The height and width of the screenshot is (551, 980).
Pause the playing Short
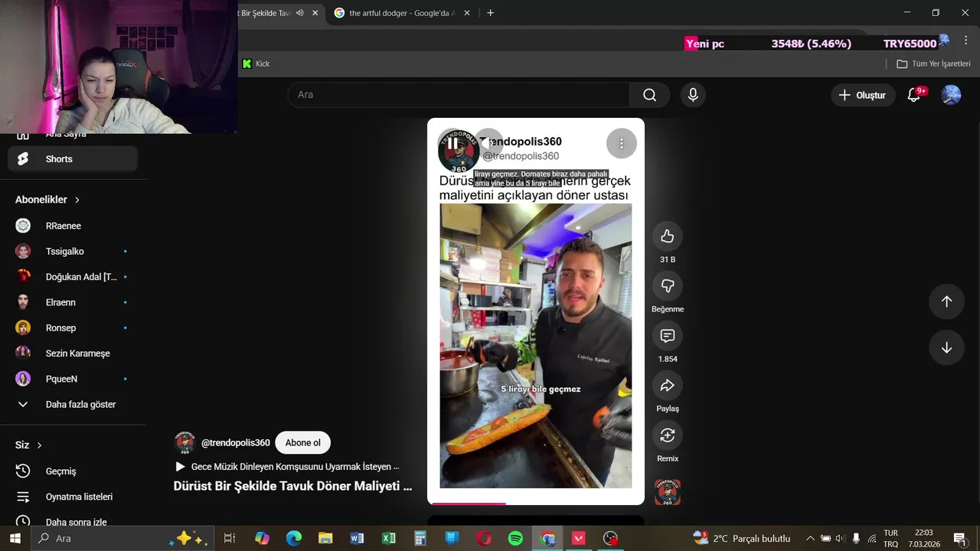453,143
